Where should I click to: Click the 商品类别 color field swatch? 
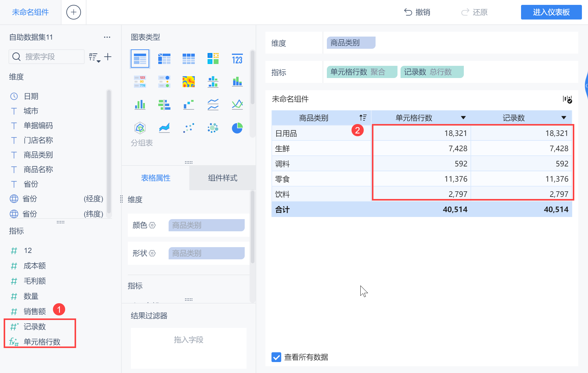206,225
